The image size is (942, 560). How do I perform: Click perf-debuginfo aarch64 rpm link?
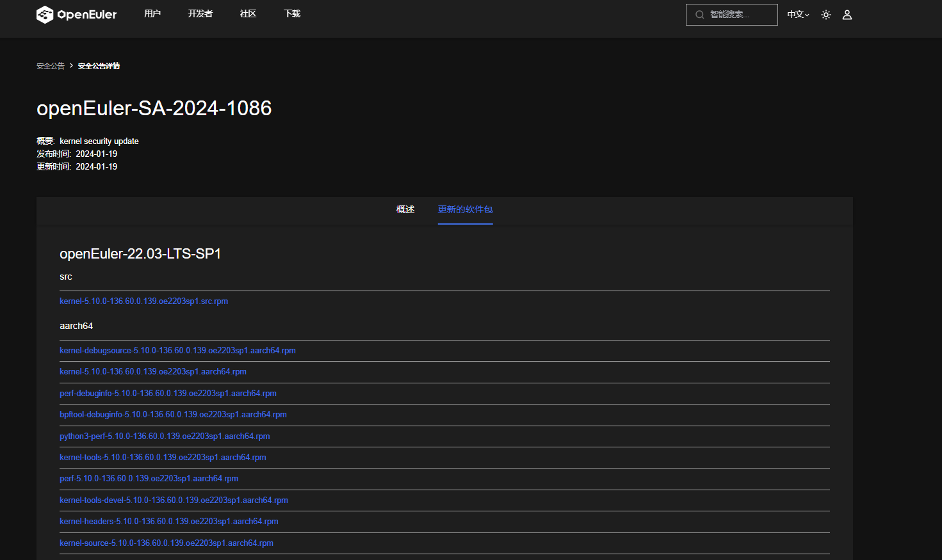(x=168, y=394)
